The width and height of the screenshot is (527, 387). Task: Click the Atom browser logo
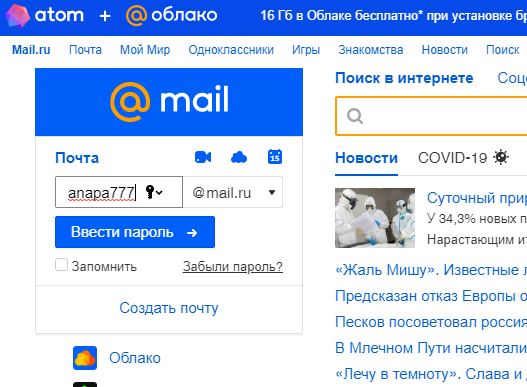coord(45,15)
